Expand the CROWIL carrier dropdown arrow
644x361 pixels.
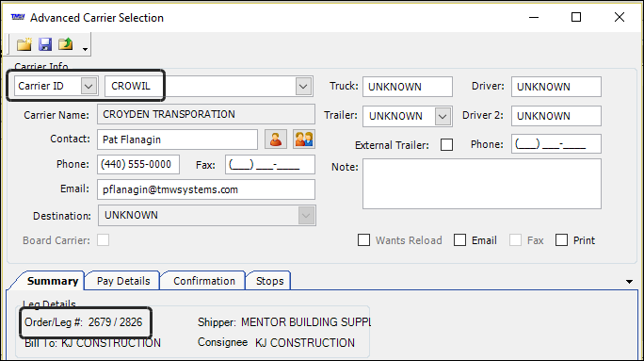click(x=303, y=87)
